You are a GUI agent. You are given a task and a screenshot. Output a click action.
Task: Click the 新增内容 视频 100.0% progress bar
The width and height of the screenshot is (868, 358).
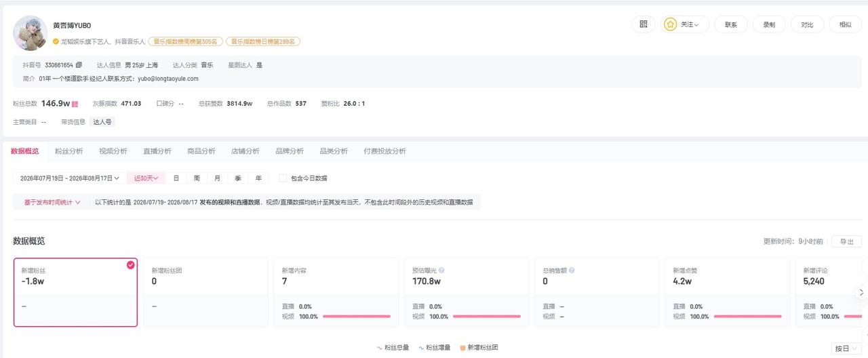coord(357,317)
